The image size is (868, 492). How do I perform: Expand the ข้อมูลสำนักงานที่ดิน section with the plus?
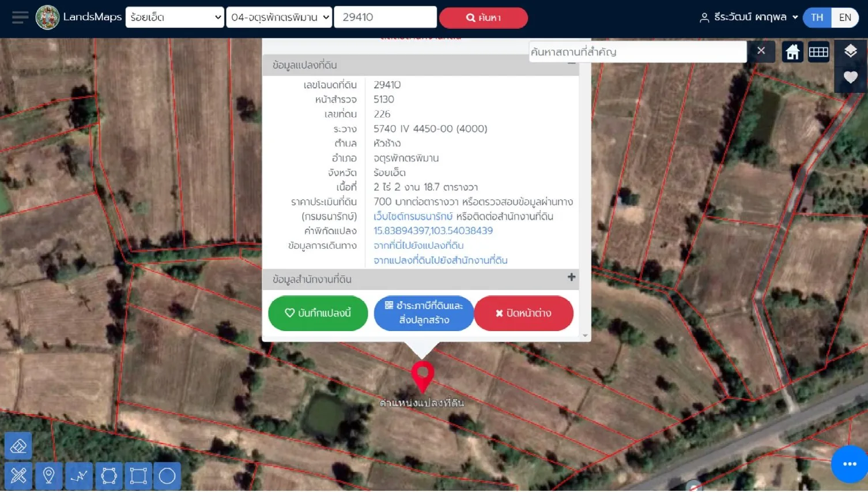571,277
